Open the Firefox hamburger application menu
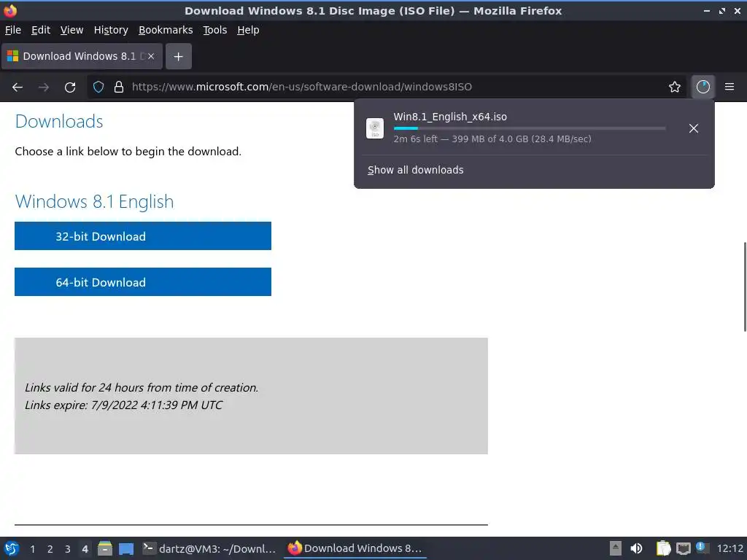747x560 pixels. pyautogui.click(x=729, y=87)
